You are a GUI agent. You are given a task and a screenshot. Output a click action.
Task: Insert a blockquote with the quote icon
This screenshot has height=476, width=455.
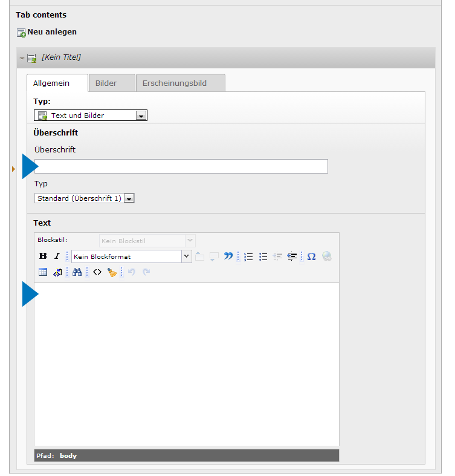click(x=228, y=256)
